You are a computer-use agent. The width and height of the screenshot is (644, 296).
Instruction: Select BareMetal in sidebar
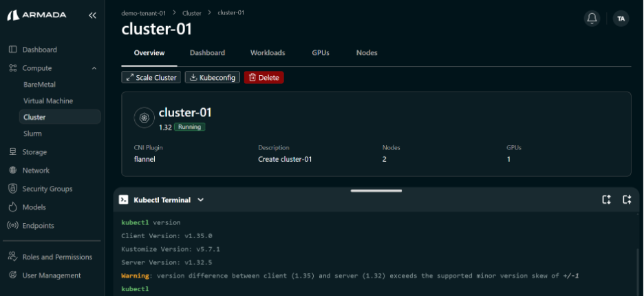(x=39, y=84)
